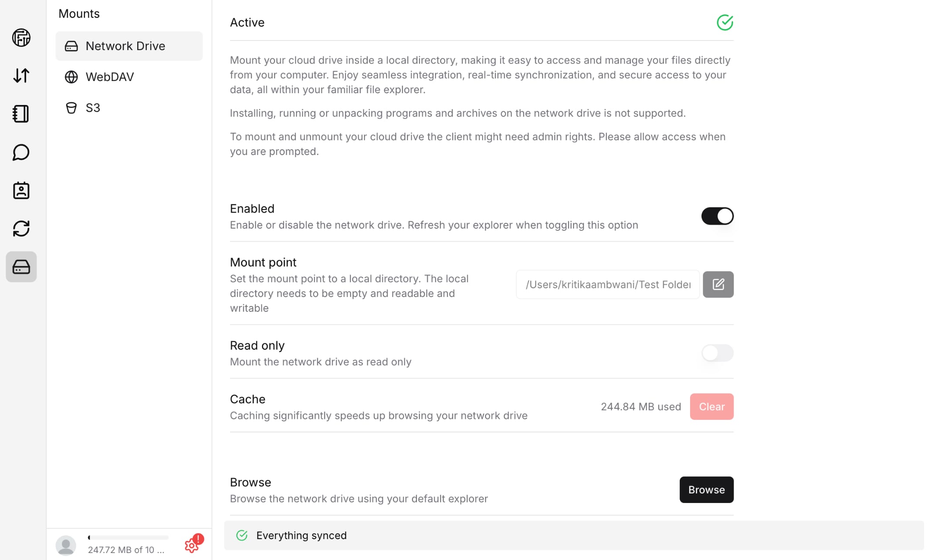Open settings via the red gear icon

tap(192, 545)
